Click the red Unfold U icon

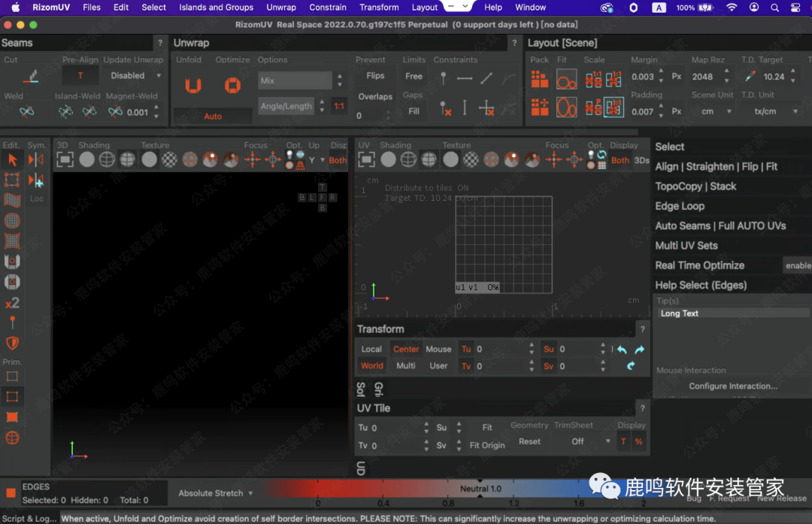tap(193, 86)
